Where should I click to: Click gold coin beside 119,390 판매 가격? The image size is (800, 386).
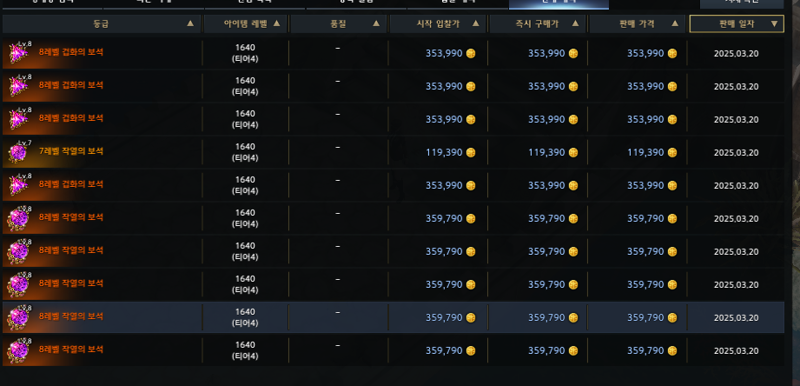click(672, 152)
